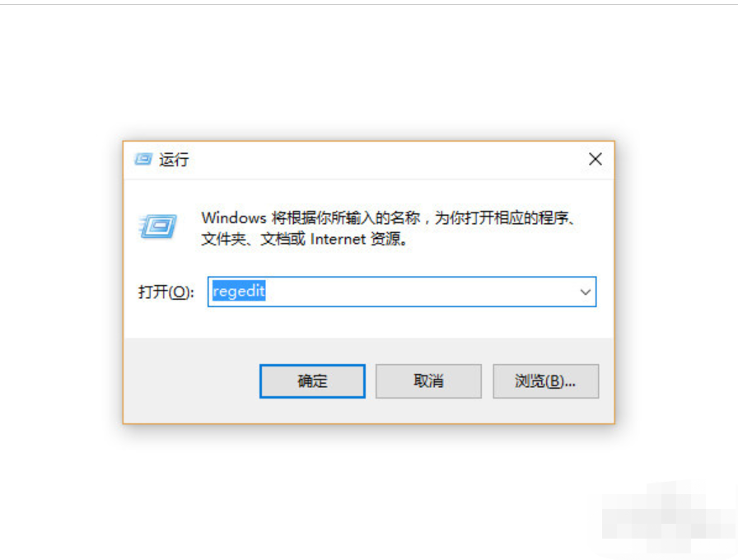This screenshot has height=560, width=738.
Task: Cancel the dialog with 取消 button
Action: [x=429, y=381]
